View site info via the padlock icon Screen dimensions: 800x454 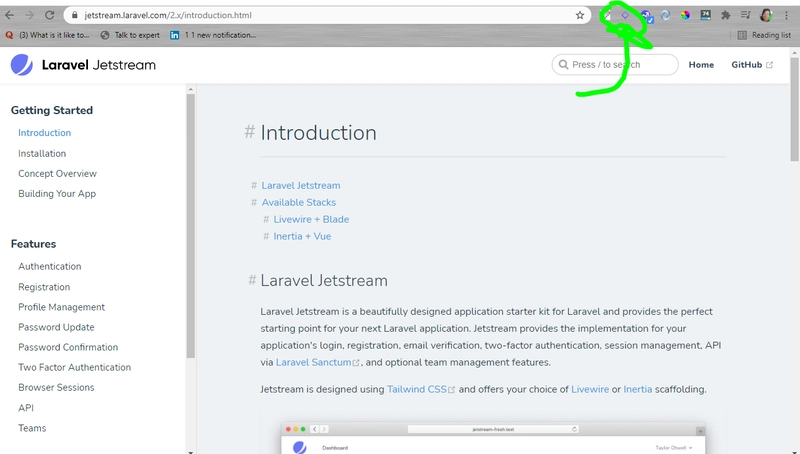point(74,15)
